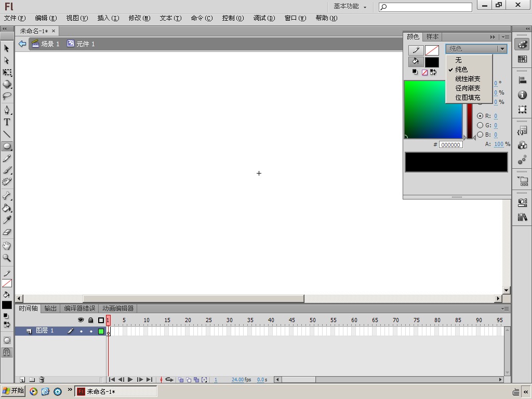Select the Eraser tool
532x399 pixels.
[x=7, y=232]
